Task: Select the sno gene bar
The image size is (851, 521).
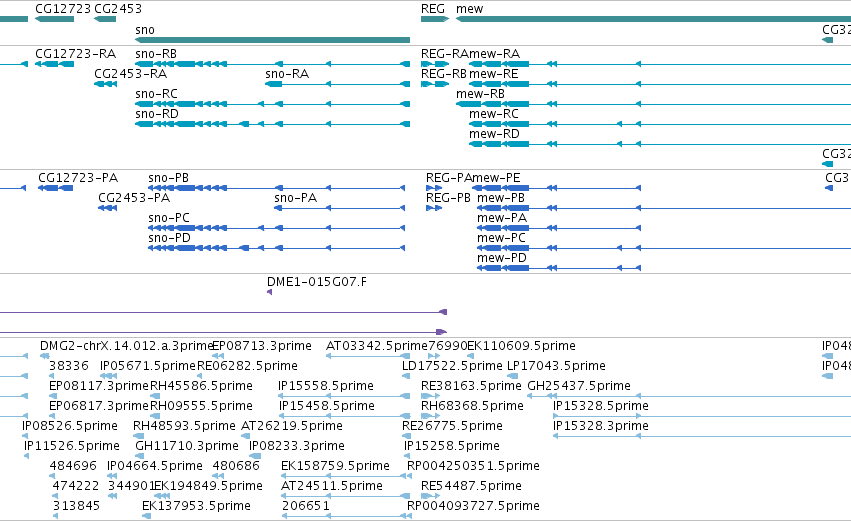Action: pyautogui.click(x=272, y=40)
